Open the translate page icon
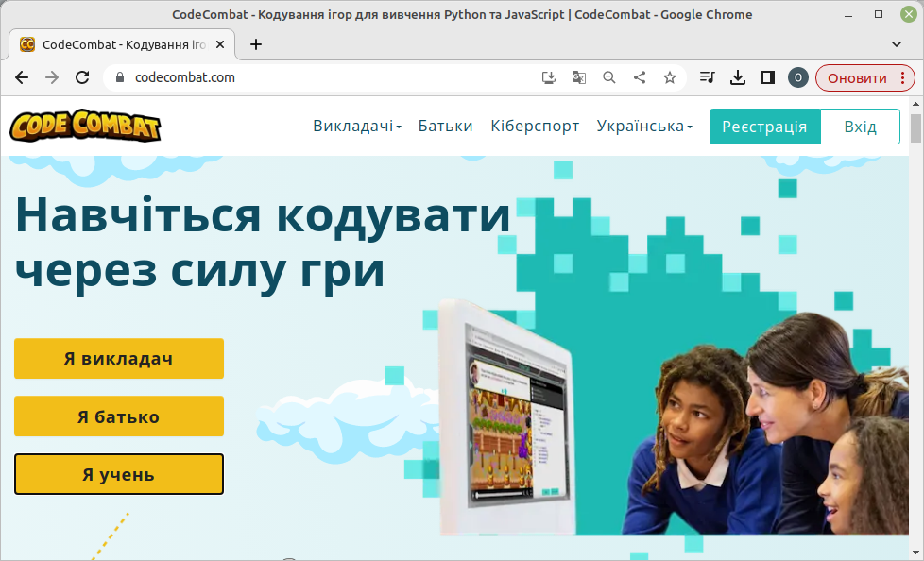The image size is (924, 561). [x=579, y=77]
